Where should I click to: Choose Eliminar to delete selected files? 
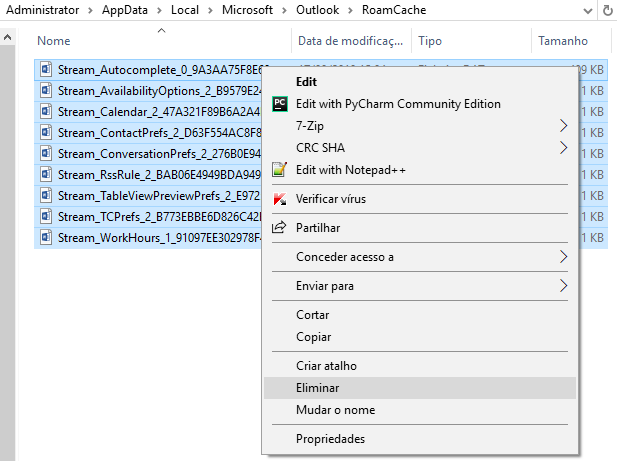pos(420,388)
